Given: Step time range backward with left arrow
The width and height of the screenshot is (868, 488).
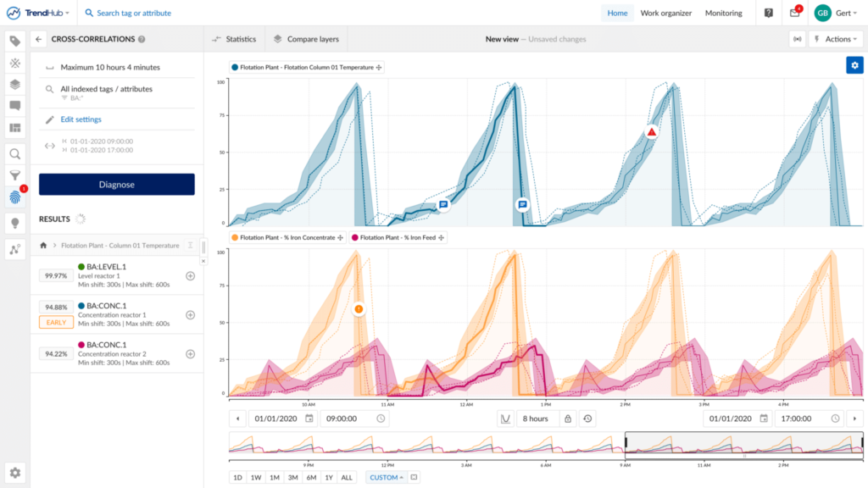Looking at the screenshot, I should tap(238, 419).
